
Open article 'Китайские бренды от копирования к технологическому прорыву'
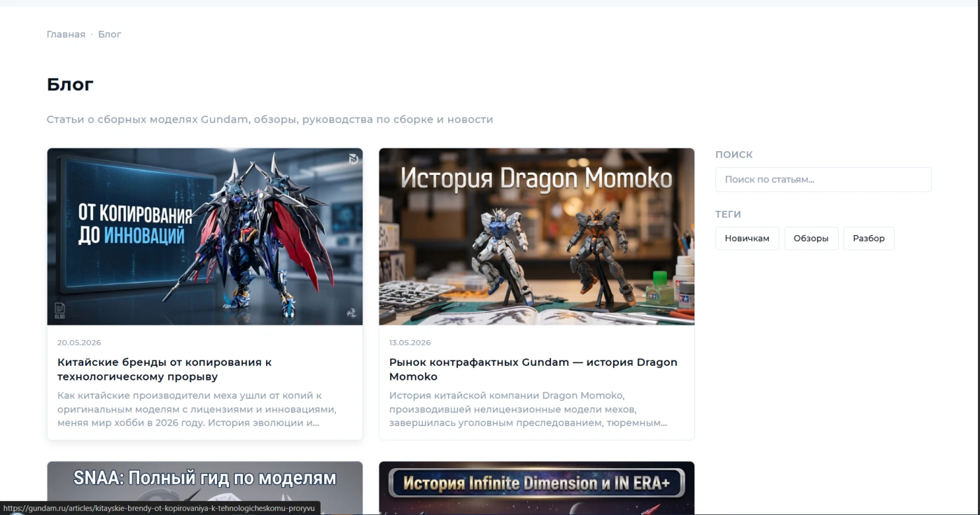164,369
